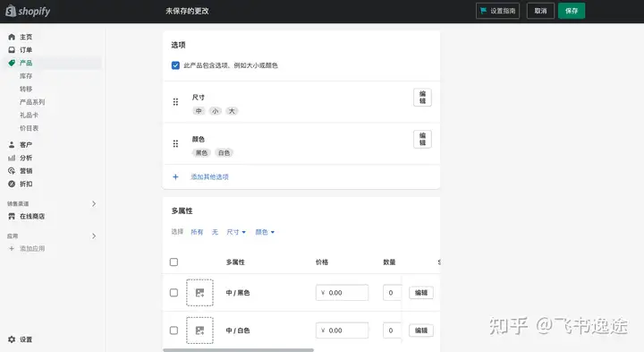Open 转移 submenu item
The height and width of the screenshot is (352, 644).
26,89
